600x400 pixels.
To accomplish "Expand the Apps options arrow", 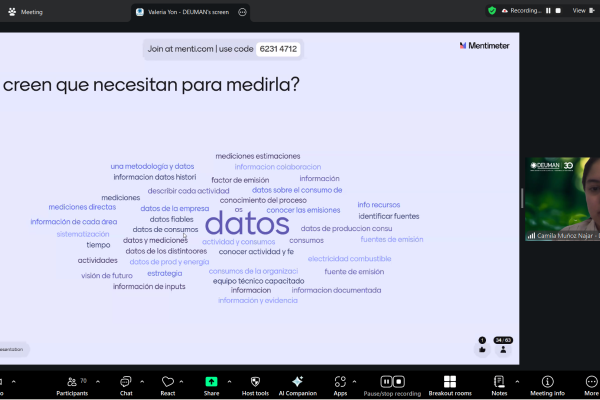I will 354,382.
